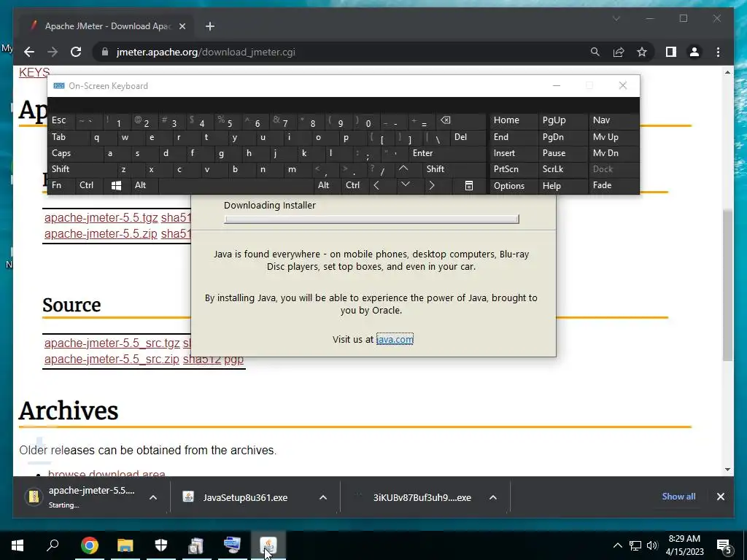Download apache-jmeter-5.5.tgz binary
The image size is (747, 560).
point(101,217)
